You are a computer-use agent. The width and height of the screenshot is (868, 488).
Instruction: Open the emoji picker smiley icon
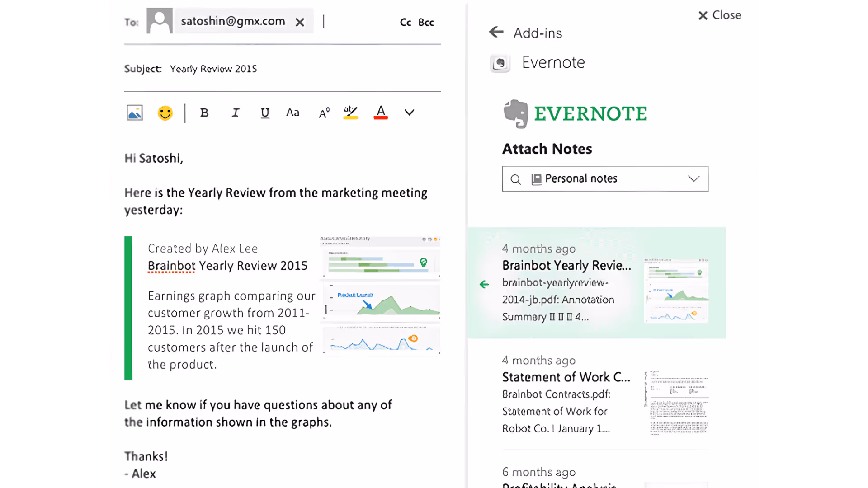(165, 113)
